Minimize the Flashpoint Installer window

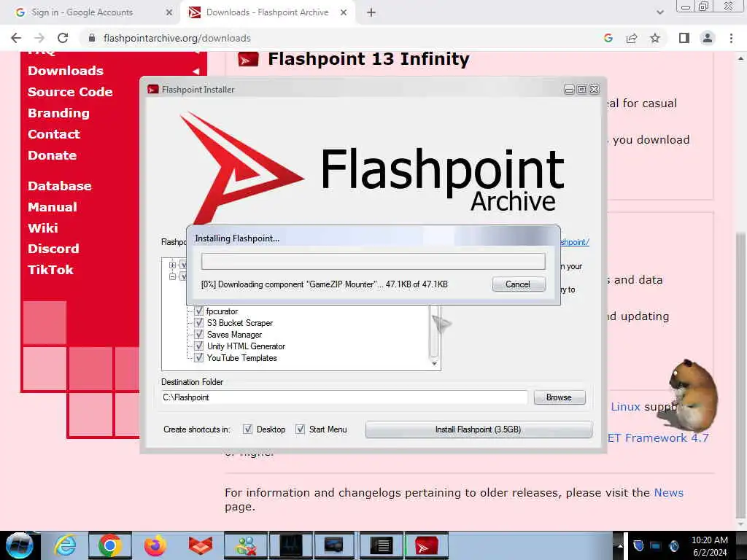[569, 90]
